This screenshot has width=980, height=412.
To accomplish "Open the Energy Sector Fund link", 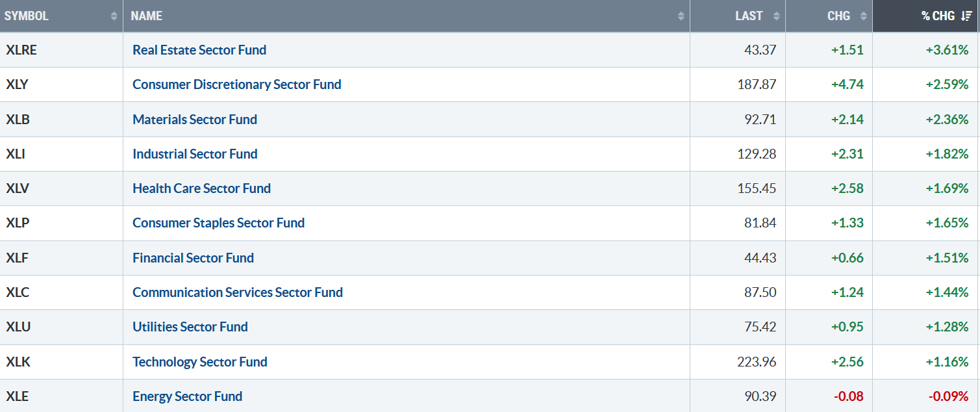I will pos(188,396).
